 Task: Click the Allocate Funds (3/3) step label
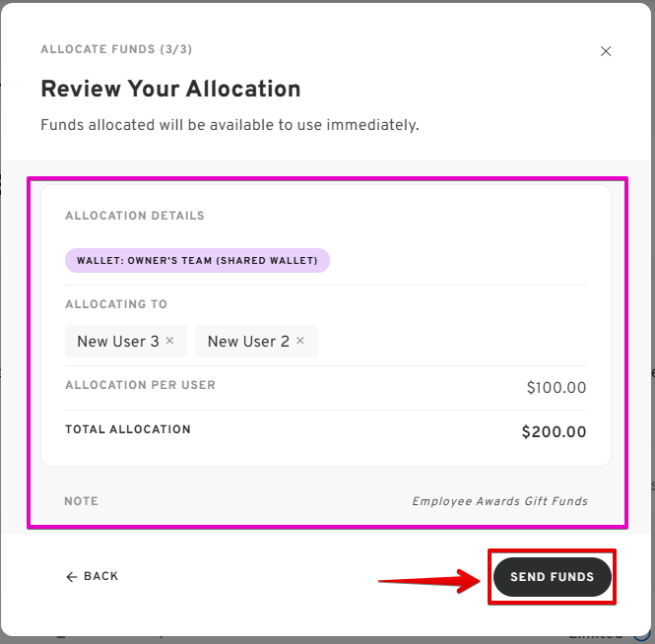[116, 49]
